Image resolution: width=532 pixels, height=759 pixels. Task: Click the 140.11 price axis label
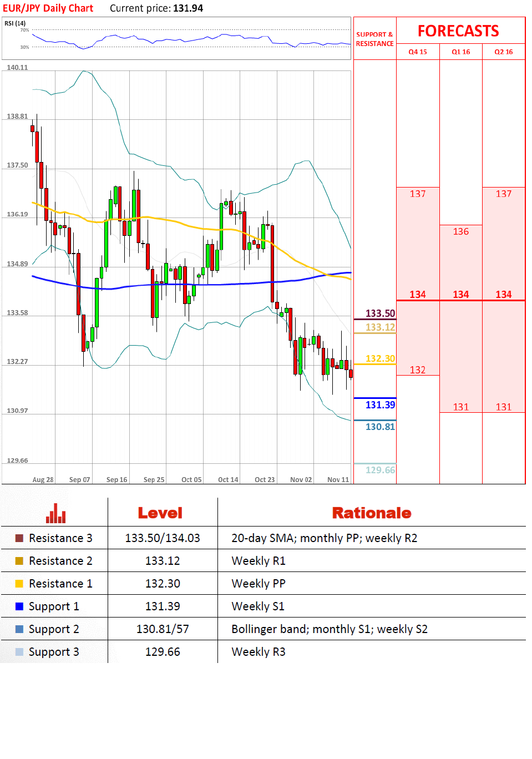click(17, 67)
